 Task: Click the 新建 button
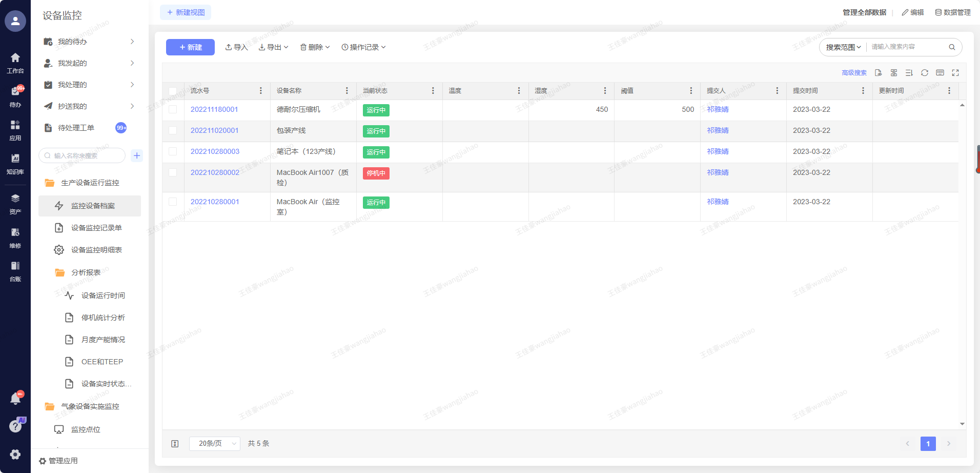(x=190, y=47)
